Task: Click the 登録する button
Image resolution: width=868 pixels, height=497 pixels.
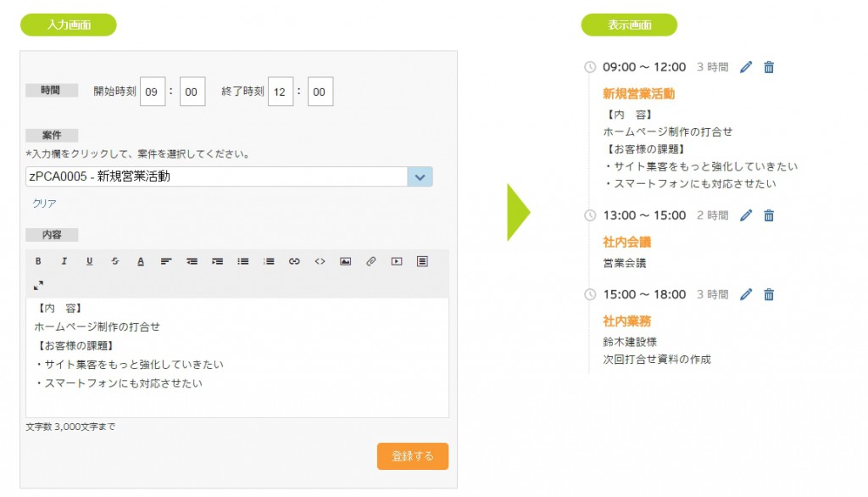Action: [x=413, y=456]
